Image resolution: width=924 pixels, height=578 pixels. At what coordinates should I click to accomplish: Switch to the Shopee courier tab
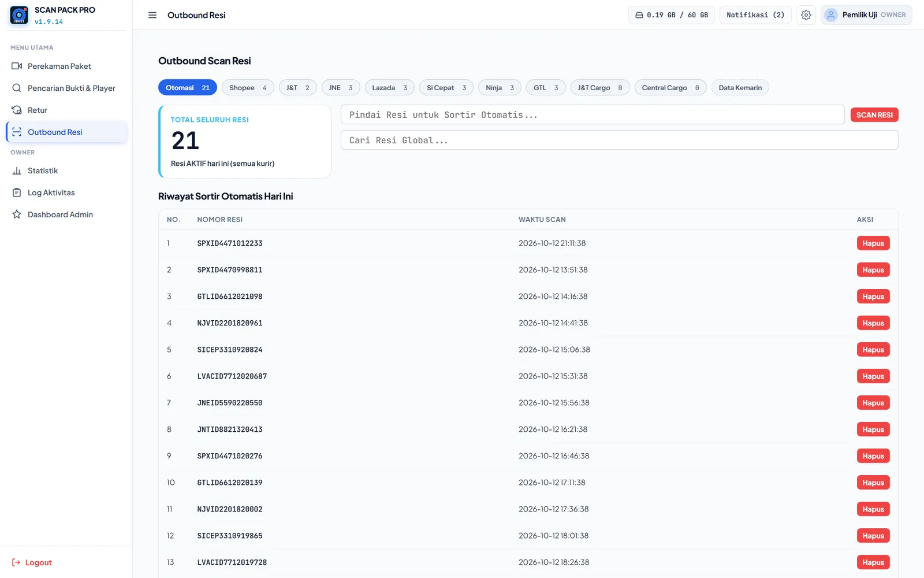(x=248, y=88)
